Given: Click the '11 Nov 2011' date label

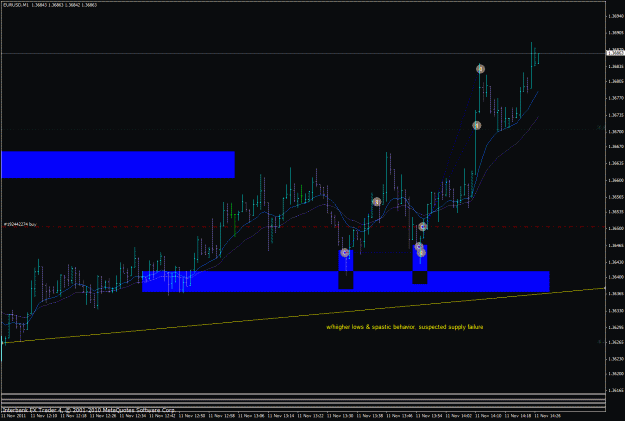Looking at the screenshot, I should [x=14, y=416].
